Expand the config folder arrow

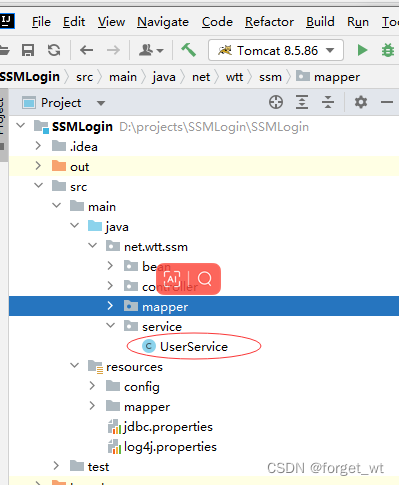tap(92, 386)
